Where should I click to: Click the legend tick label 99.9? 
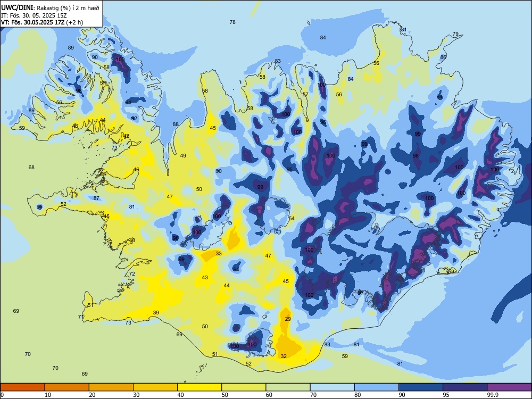(492, 395)
